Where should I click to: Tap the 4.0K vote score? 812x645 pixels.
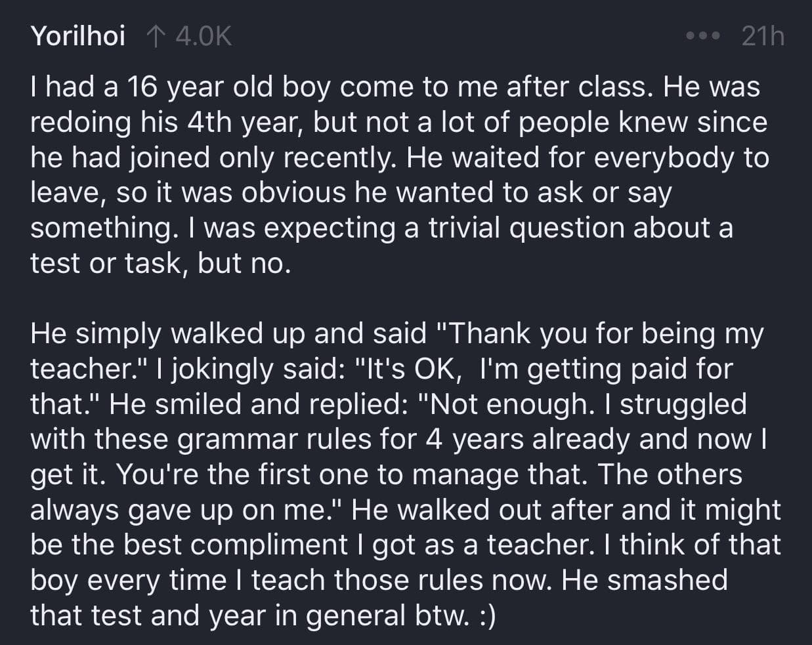(203, 36)
